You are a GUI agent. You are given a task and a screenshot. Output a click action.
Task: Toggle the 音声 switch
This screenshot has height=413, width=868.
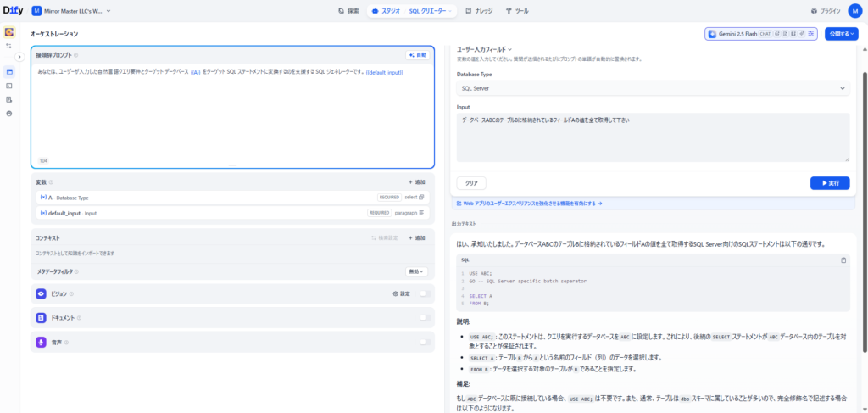pos(425,342)
